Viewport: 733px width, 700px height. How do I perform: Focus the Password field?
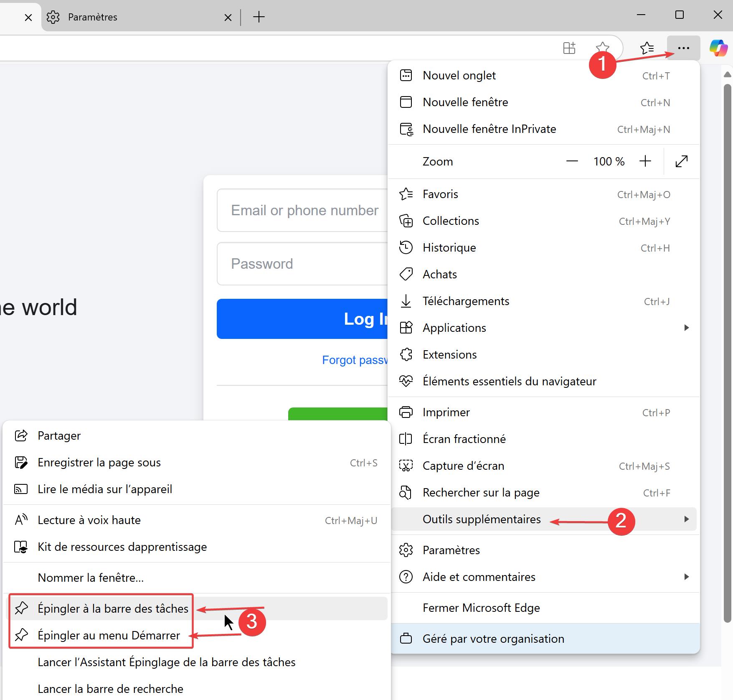(x=302, y=264)
